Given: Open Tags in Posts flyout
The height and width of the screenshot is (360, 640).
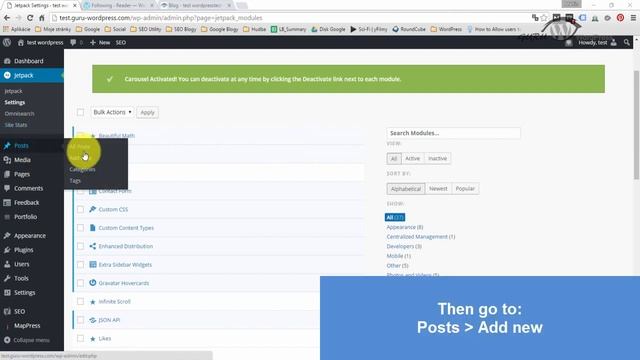Looking at the screenshot, I should [x=75, y=181].
